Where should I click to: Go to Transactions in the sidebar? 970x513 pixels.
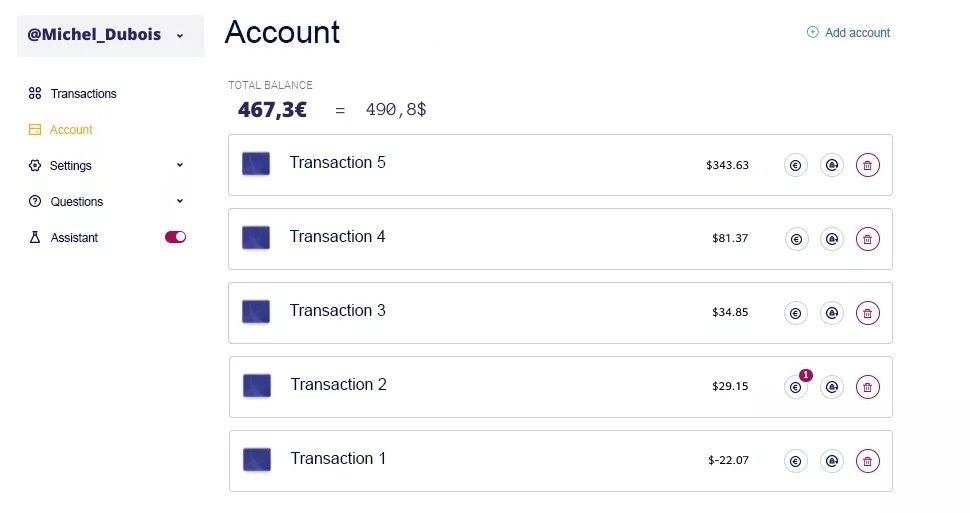tap(83, 94)
